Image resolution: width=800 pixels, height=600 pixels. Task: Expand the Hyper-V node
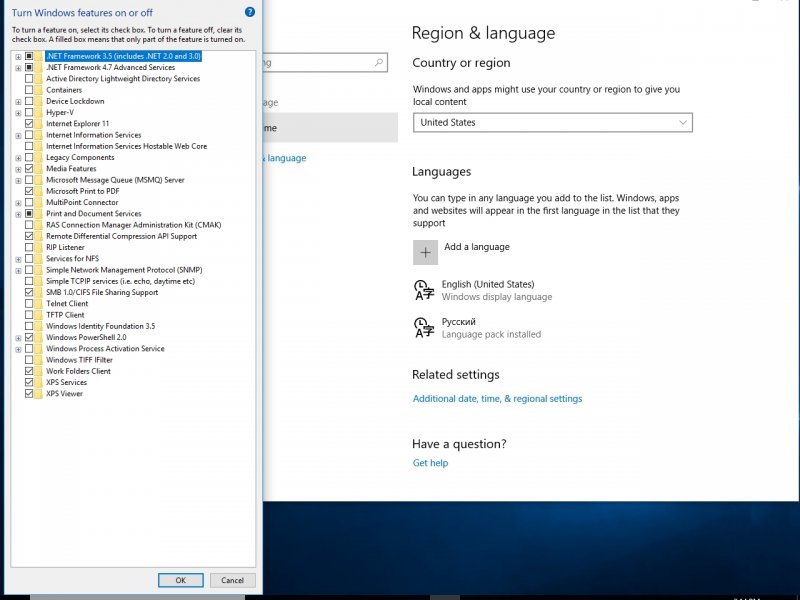(x=18, y=113)
